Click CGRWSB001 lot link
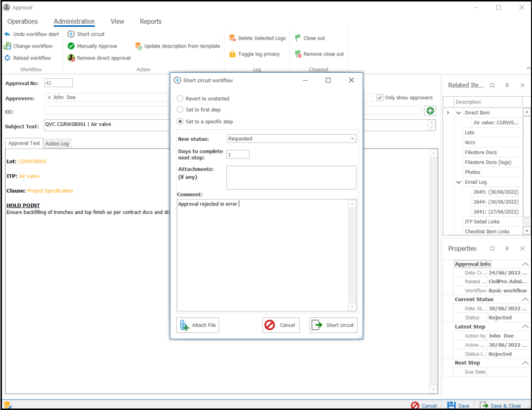Image resolution: width=532 pixels, height=410 pixels. point(32,161)
